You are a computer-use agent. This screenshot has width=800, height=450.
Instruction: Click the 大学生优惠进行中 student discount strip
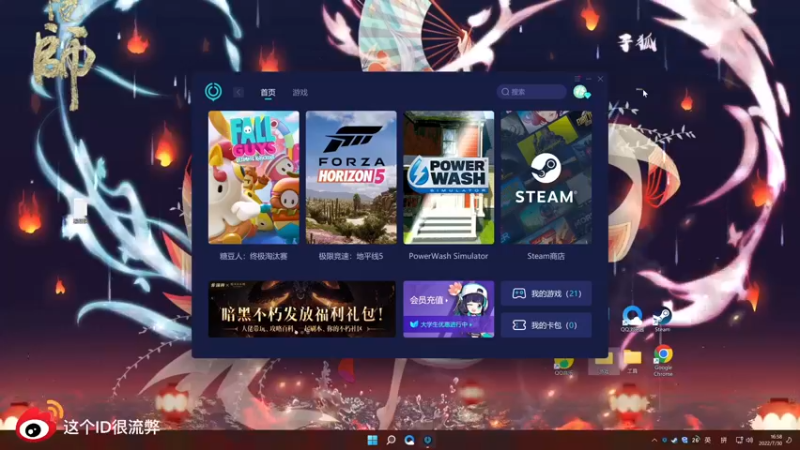[442, 324]
